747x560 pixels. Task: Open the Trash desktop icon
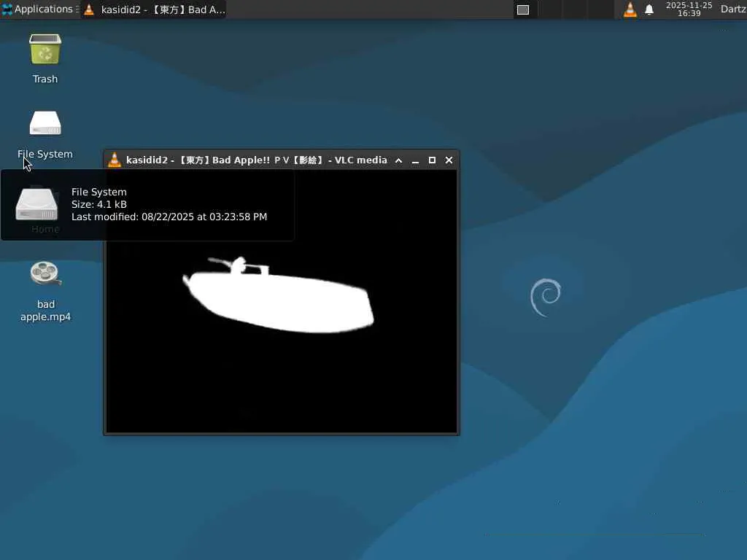tap(45, 49)
